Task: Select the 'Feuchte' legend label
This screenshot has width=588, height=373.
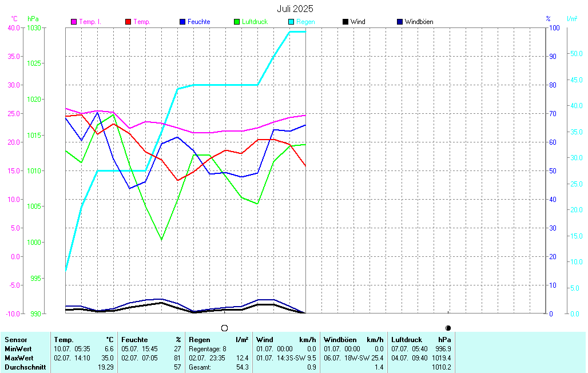Action: [198, 22]
